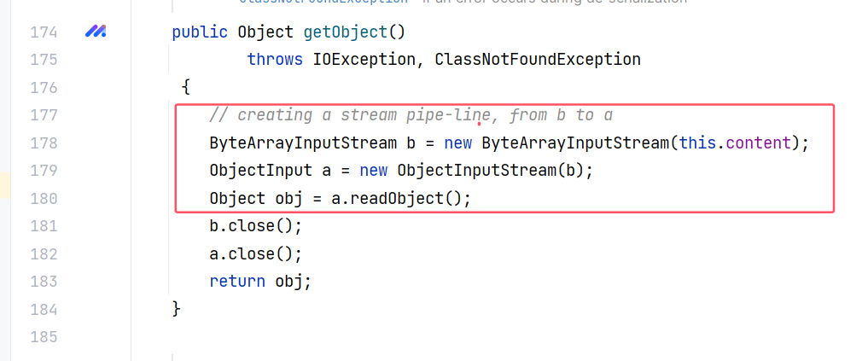The height and width of the screenshot is (361, 868).
Task: Place cursor on the a.close() statement
Action: click(x=256, y=254)
